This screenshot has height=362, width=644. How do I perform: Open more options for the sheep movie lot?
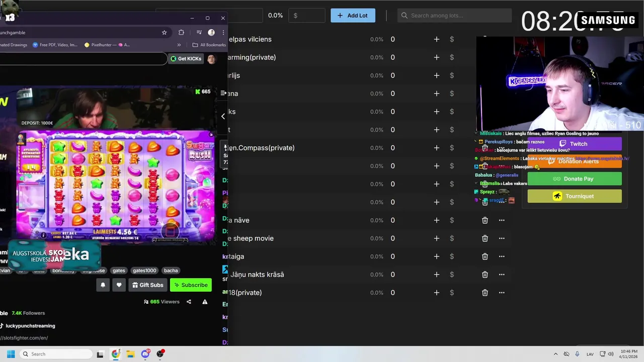point(502,238)
